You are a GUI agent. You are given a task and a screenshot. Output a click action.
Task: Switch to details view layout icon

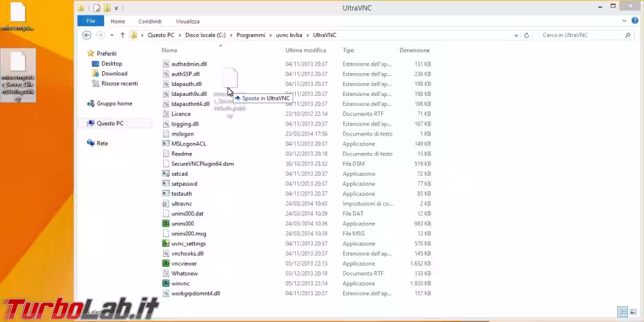[623, 312]
